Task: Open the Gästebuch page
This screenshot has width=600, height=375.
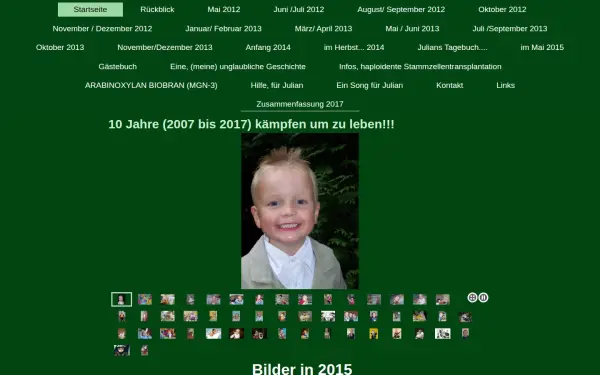Action: pyautogui.click(x=117, y=67)
